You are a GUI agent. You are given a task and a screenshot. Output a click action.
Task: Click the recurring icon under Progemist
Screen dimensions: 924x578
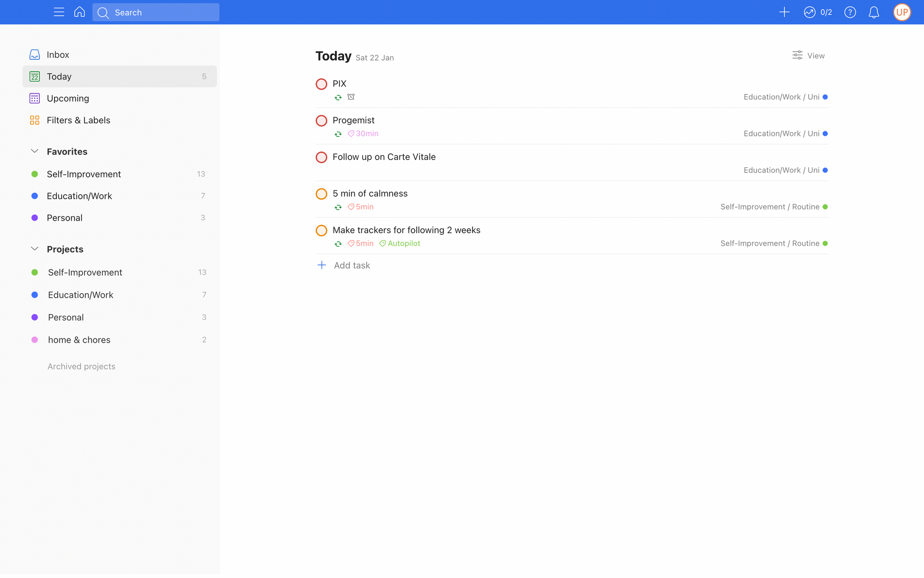pos(338,134)
